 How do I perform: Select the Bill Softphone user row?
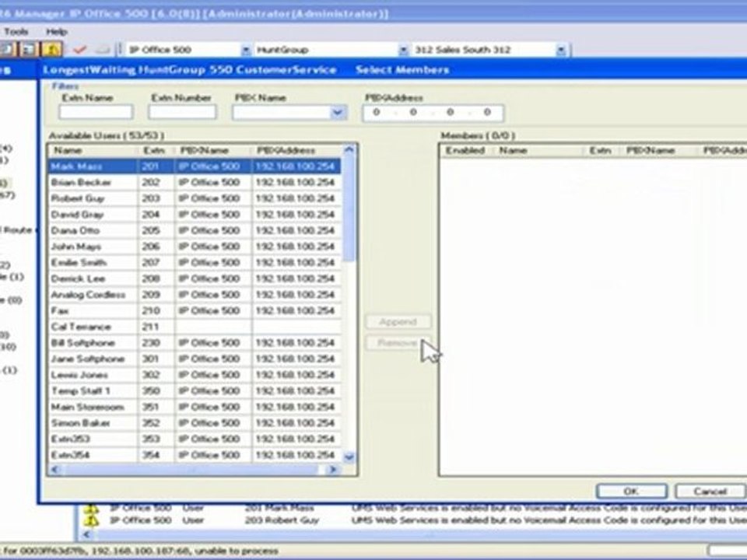(195, 343)
